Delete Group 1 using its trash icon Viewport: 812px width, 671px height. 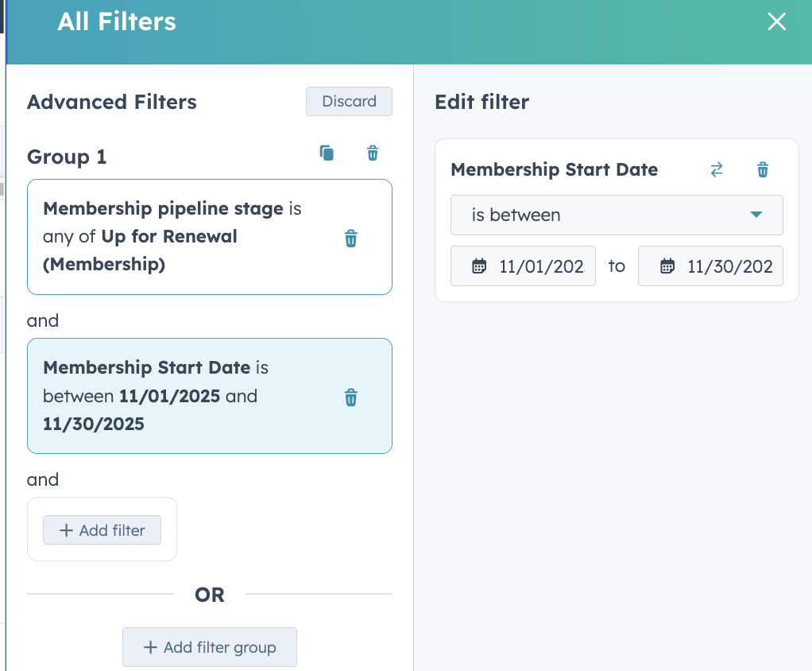click(x=373, y=153)
